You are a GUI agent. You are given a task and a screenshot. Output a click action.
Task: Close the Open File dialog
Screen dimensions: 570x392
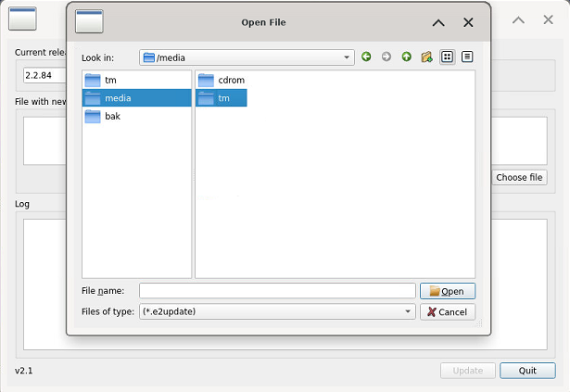click(469, 22)
